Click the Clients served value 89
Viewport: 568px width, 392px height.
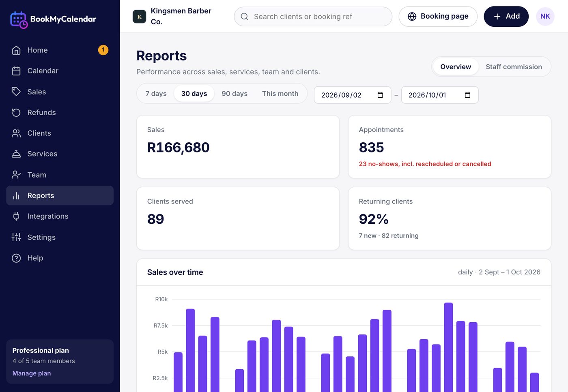click(155, 219)
